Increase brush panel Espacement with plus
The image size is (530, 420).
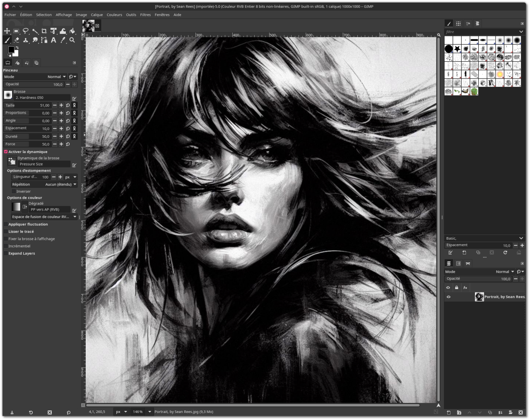tap(522, 245)
